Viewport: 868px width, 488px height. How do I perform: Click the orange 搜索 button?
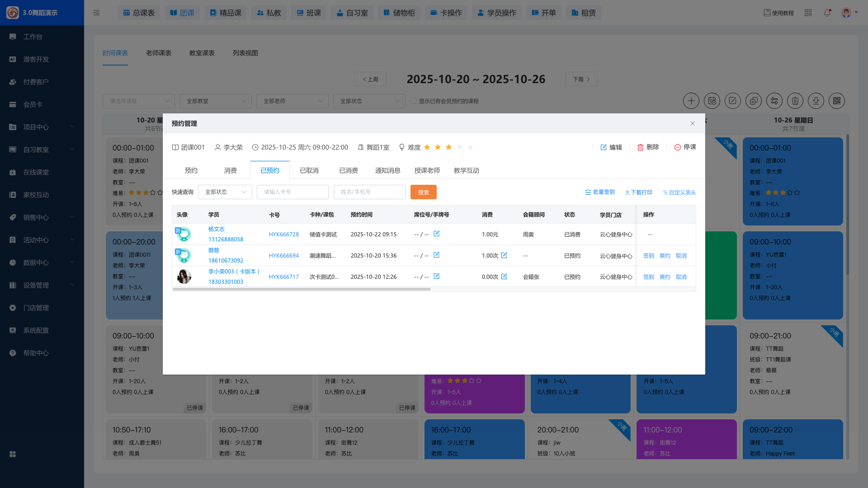pyautogui.click(x=423, y=192)
